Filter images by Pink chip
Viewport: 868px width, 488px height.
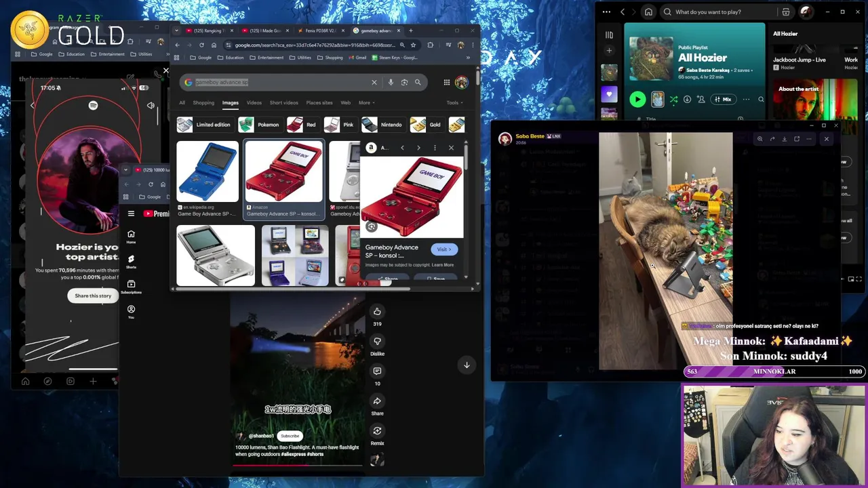coord(340,125)
